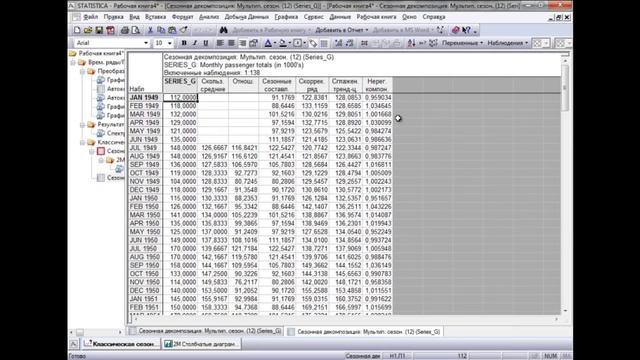Toggle Italic formatting
Viewport: 640px width, 360px height.
(195, 43)
